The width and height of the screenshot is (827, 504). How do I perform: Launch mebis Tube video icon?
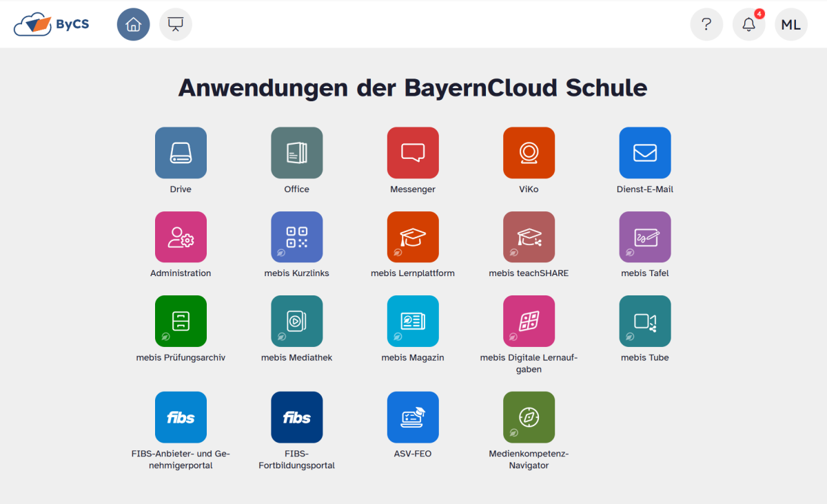point(644,321)
